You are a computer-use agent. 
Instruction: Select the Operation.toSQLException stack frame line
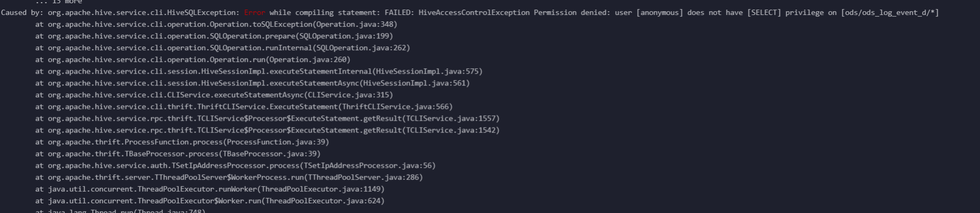216,24
